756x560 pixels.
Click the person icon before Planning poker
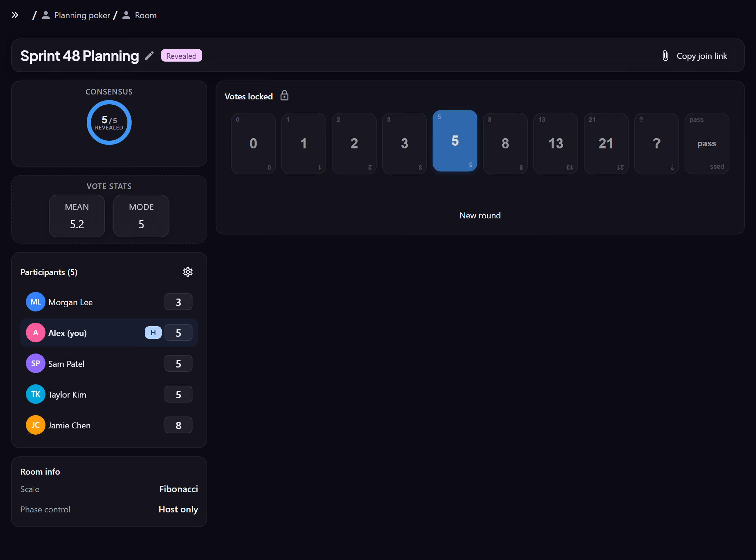point(45,15)
